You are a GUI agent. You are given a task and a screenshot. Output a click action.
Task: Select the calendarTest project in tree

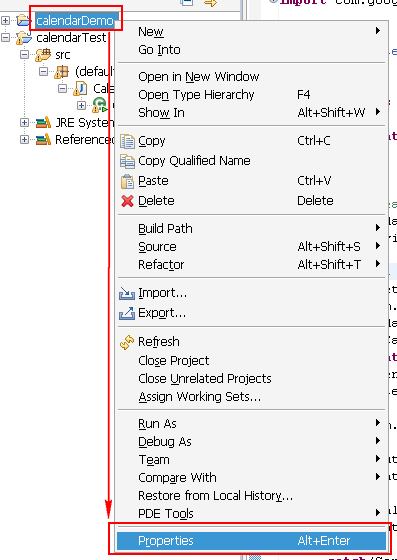(x=71, y=38)
